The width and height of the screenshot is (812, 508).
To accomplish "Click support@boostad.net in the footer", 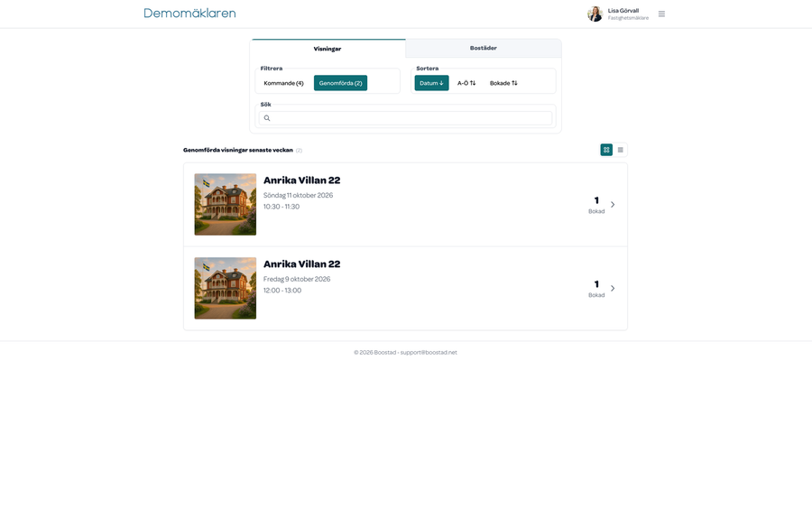I will tap(429, 352).
